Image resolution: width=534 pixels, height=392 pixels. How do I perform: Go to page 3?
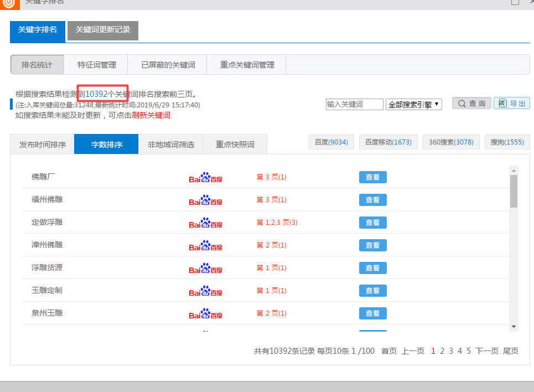[x=451, y=351]
